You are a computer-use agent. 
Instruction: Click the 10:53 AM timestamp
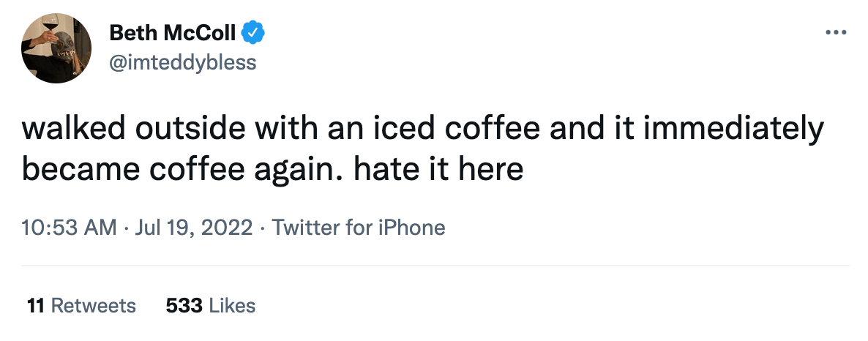pyautogui.click(x=69, y=228)
